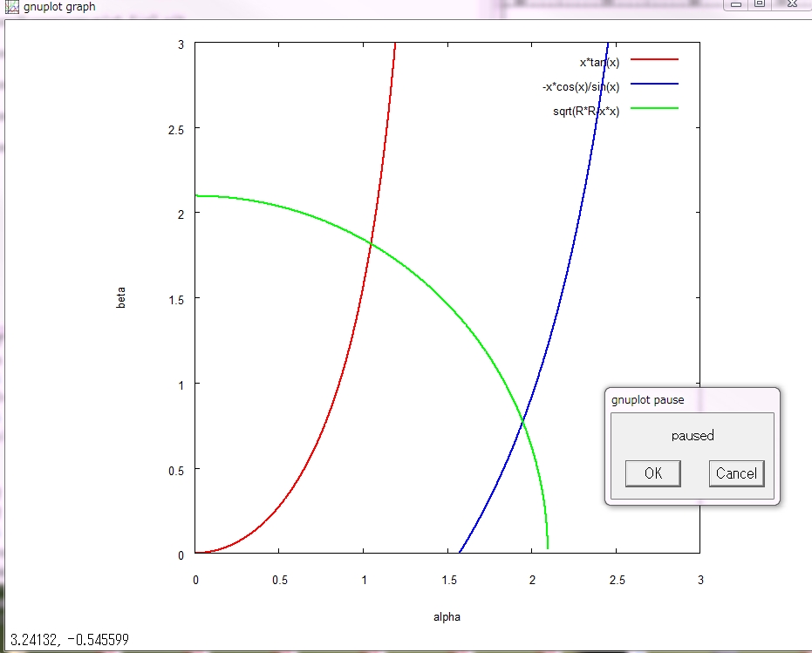812x653 pixels.
Task: Click the red legend line sample
Action: 654,59
